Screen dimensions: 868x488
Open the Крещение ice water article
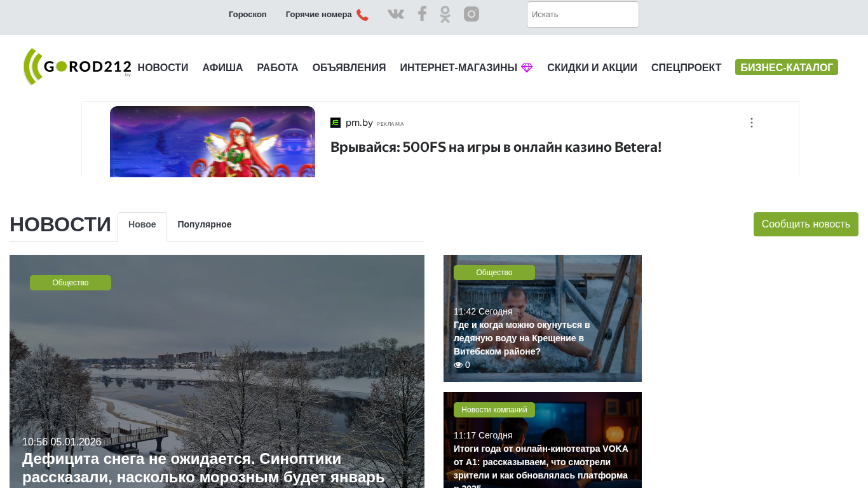[x=522, y=338]
